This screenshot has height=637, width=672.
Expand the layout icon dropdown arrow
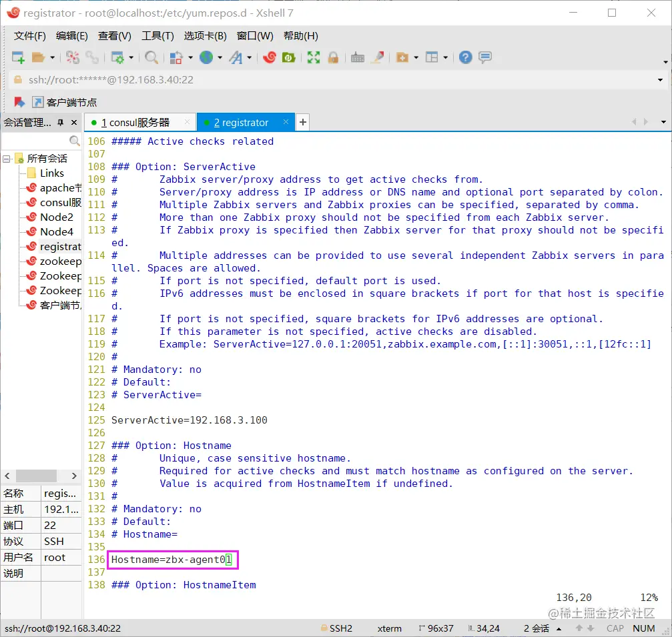[445, 57]
